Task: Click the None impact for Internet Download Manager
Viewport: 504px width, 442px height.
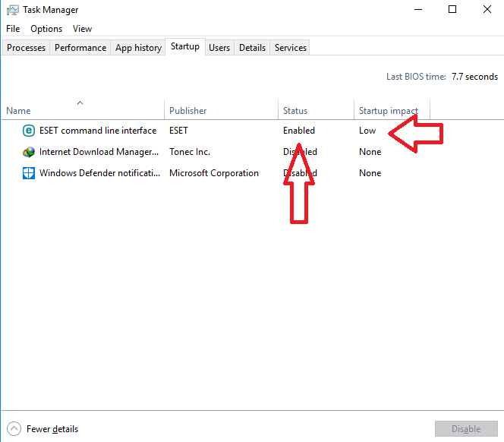Action: click(x=370, y=152)
